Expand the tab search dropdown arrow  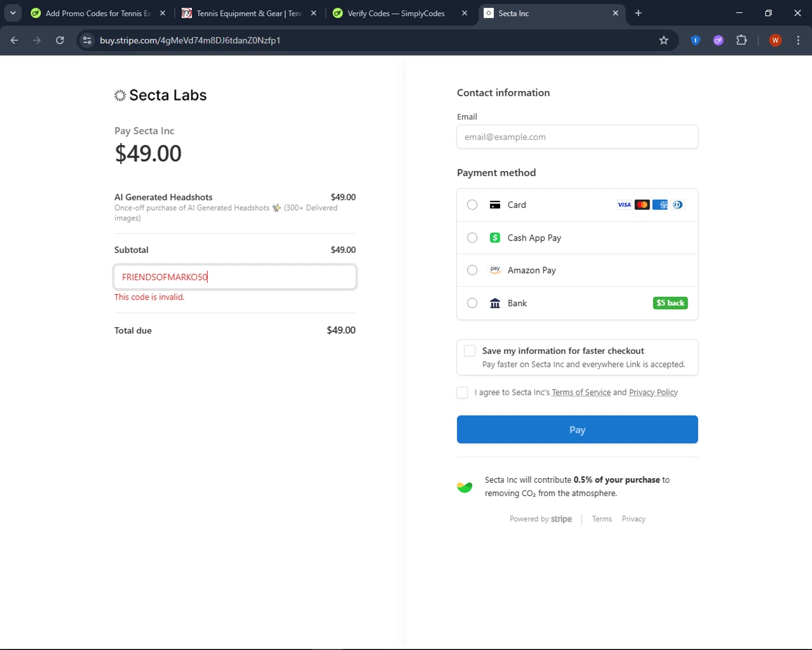[13, 13]
